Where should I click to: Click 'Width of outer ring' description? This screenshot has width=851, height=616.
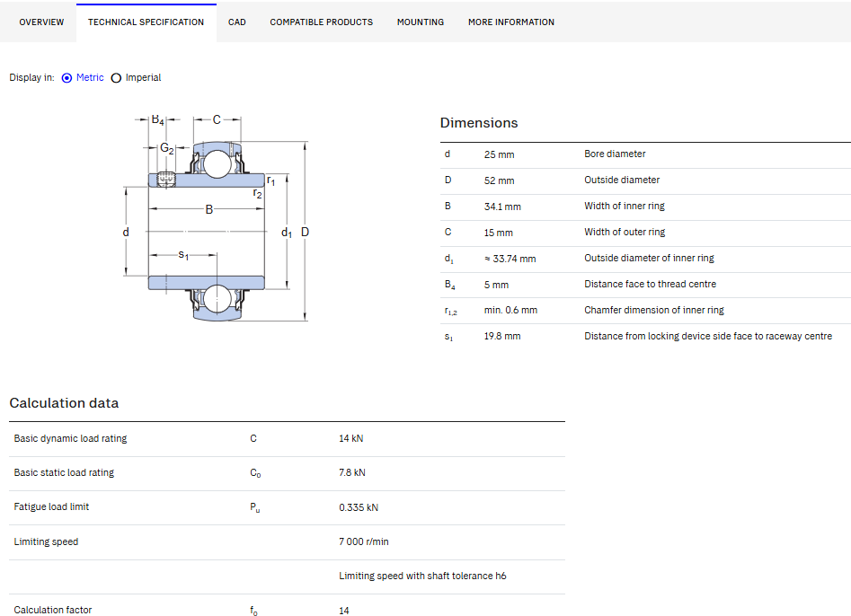(625, 232)
